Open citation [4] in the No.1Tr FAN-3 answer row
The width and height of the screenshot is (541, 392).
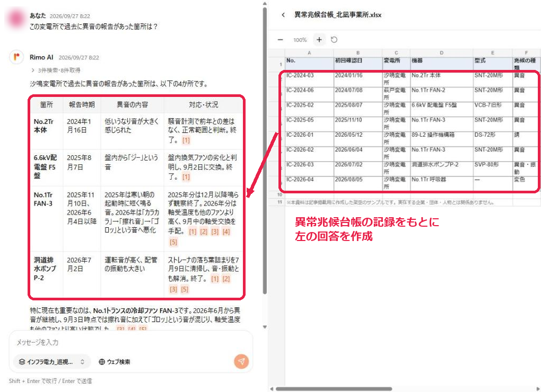coord(226,232)
